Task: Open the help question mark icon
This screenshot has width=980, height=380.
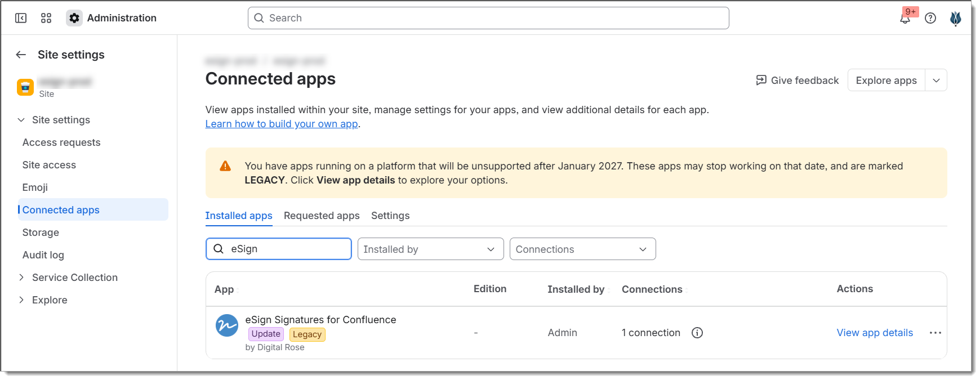Action: (930, 18)
